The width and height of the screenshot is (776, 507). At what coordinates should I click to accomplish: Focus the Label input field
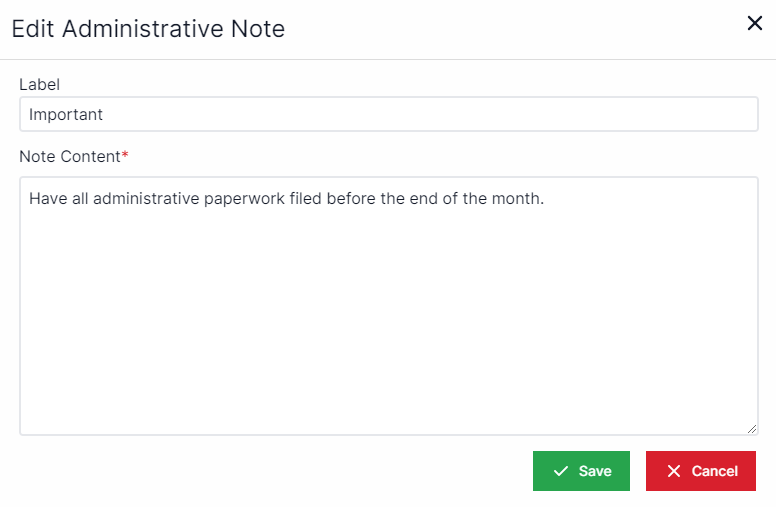(388, 114)
